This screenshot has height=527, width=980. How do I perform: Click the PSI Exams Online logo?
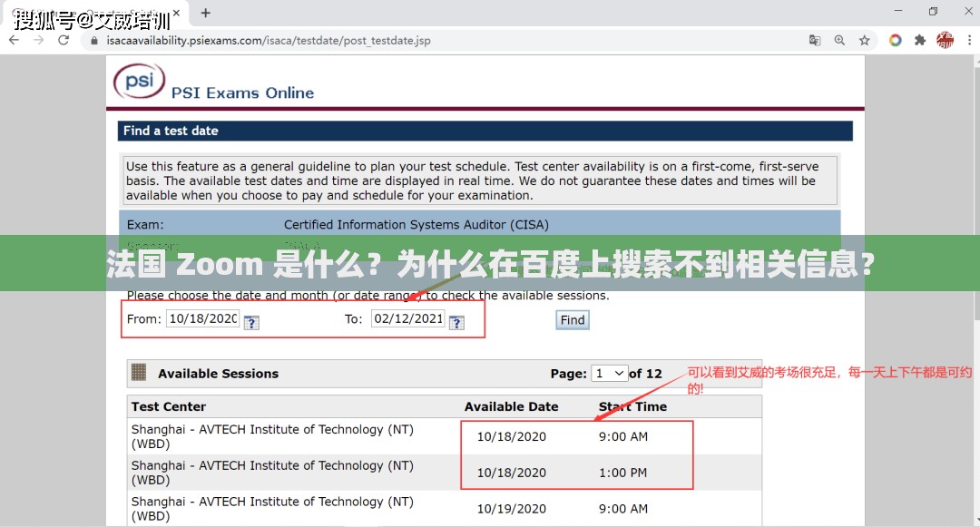coord(139,82)
